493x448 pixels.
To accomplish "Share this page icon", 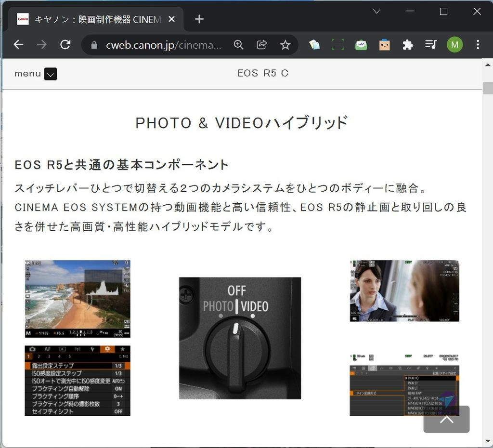I will (261, 45).
